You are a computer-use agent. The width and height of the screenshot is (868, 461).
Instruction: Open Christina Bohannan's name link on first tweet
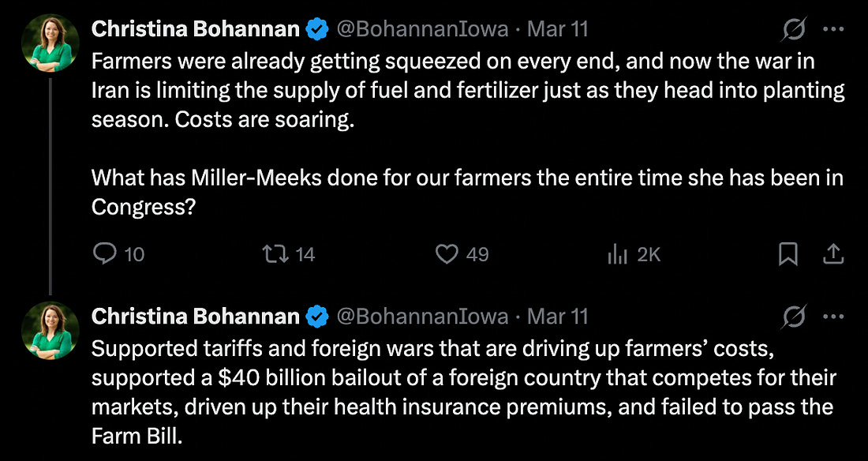click(195, 29)
